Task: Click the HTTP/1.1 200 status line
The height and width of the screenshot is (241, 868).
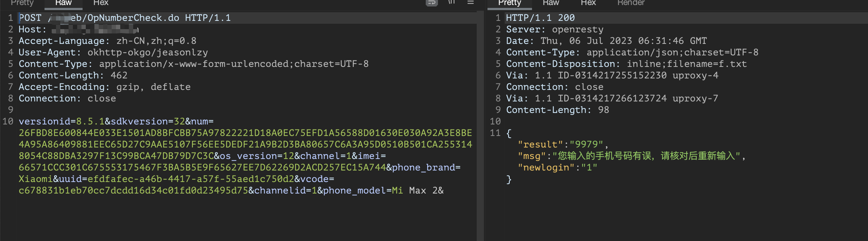Action: pos(540,18)
